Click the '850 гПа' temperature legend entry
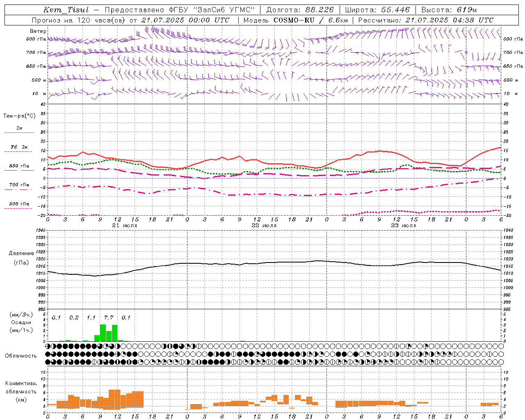 click(x=19, y=166)
